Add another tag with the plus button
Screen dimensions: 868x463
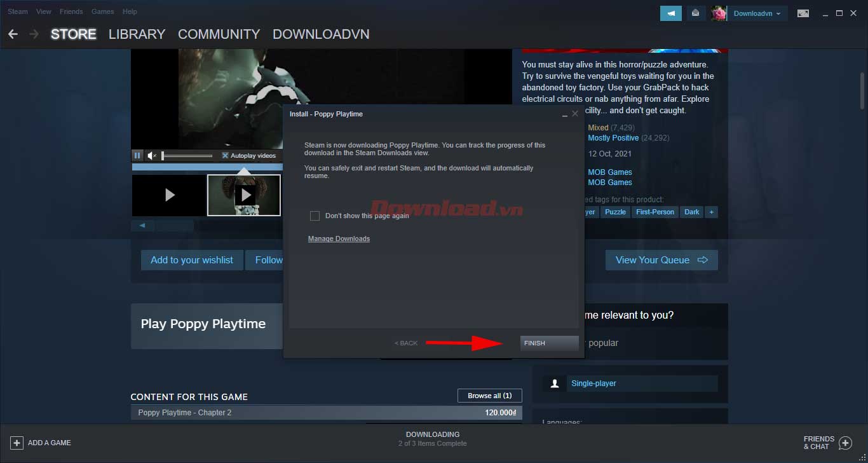pyautogui.click(x=712, y=212)
